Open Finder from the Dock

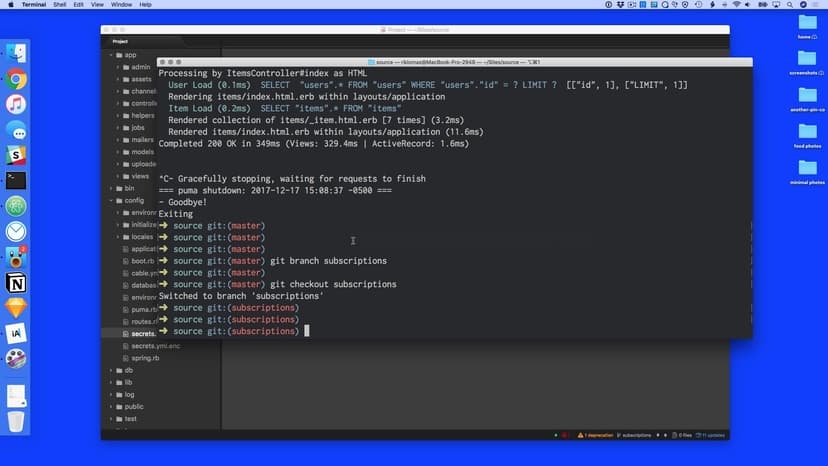coord(16,53)
